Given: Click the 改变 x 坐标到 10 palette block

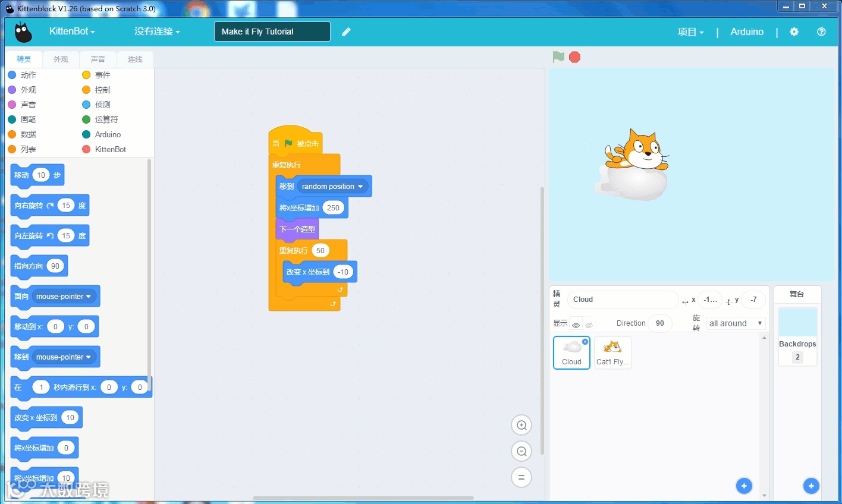Looking at the screenshot, I should pyautogui.click(x=46, y=418).
